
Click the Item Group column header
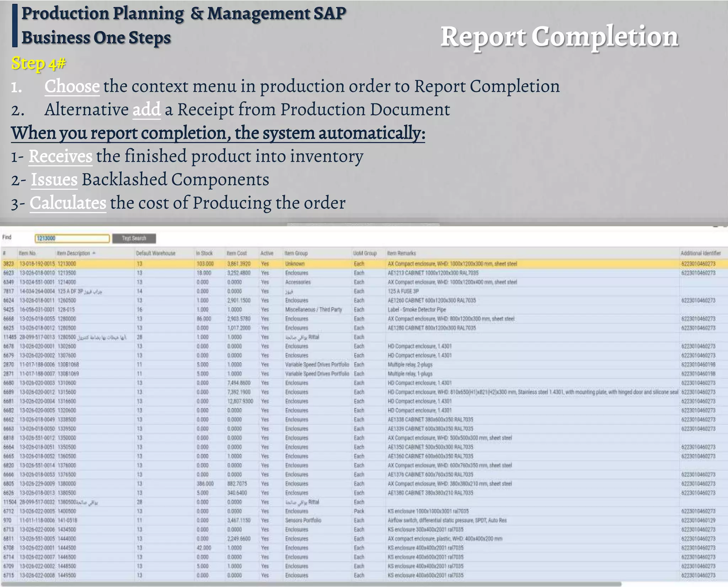[x=296, y=253]
